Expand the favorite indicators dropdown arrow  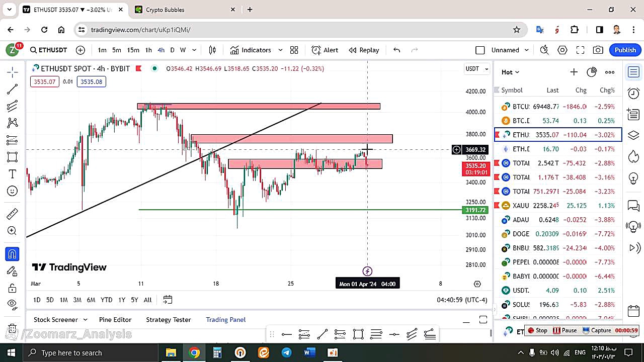[280, 50]
